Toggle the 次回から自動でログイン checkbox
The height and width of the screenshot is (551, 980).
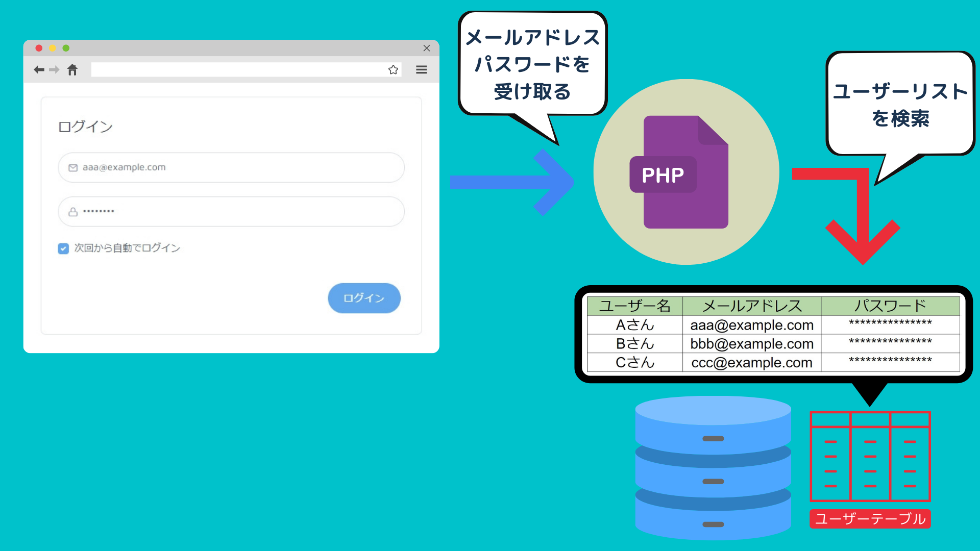tap(63, 248)
